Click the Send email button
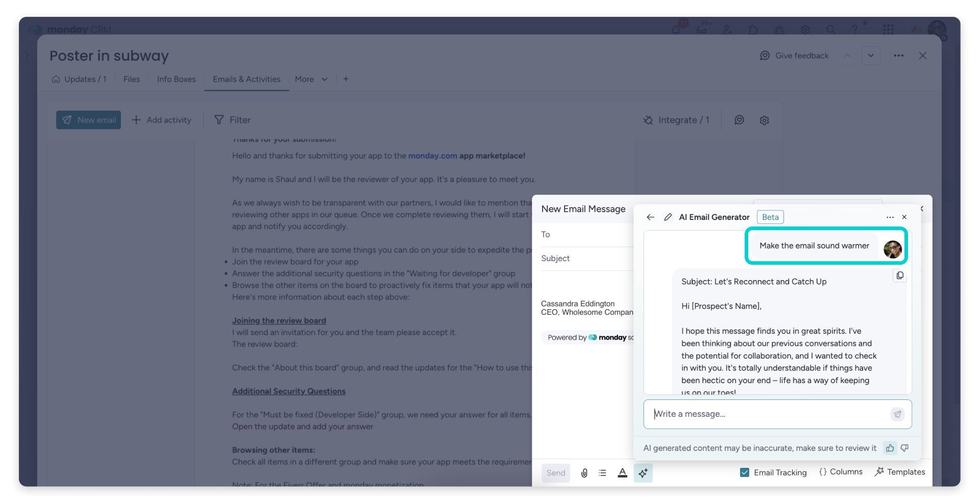The height and width of the screenshot is (503, 980). (556, 473)
